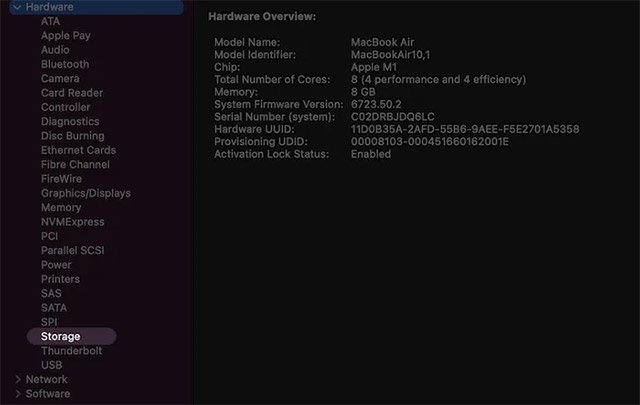Viewport: 640px width, 405px height.
Task: Expand the Software section chevron
Action: 18,394
